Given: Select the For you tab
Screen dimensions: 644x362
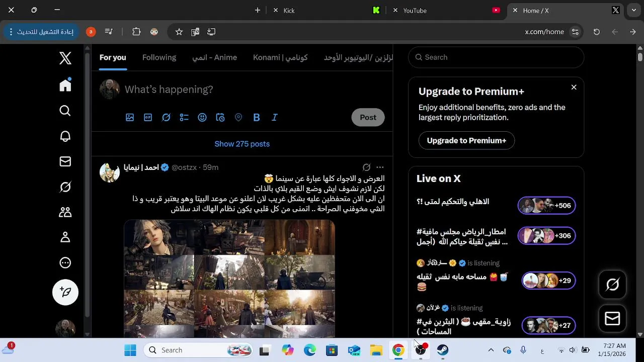Looking at the screenshot, I should (x=113, y=57).
